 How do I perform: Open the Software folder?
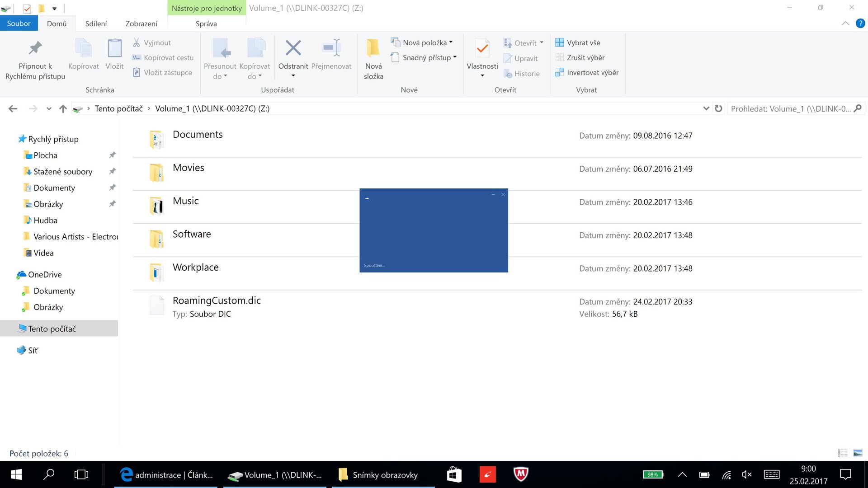pos(192,234)
